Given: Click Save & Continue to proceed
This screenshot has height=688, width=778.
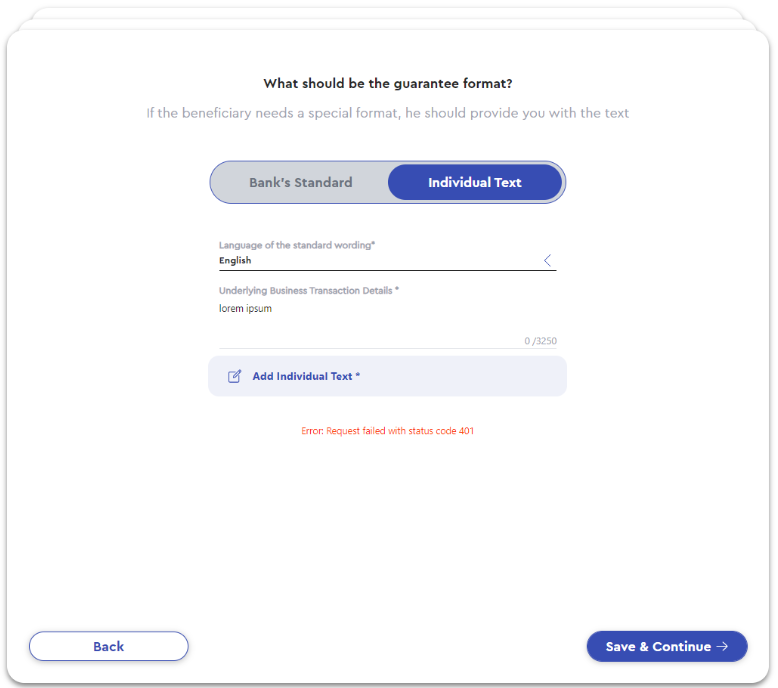Looking at the screenshot, I should coord(667,646).
